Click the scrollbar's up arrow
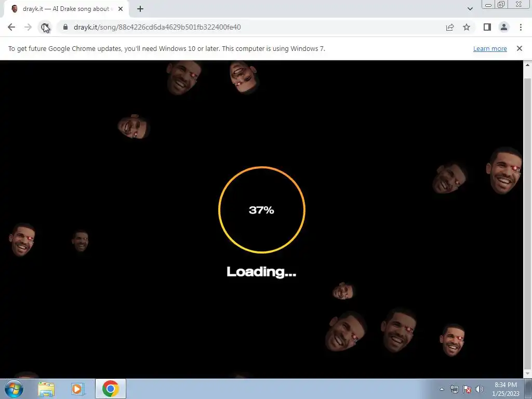 click(x=527, y=65)
